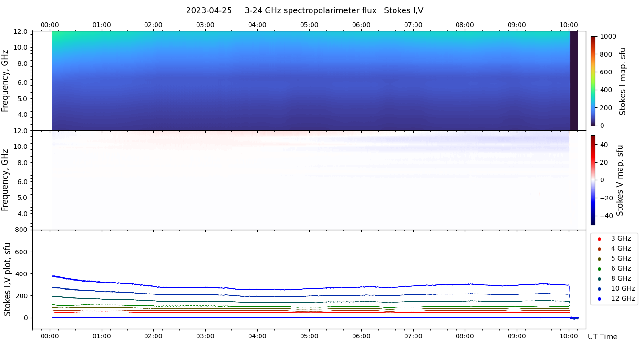Select the 5 GHz legend marker
The image size is (644, 346).
point(599,259)
